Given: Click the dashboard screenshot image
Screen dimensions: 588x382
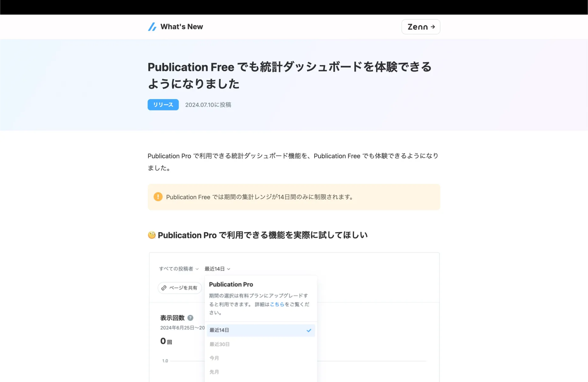Looking at the screenshot, I should tap(294, 317).
